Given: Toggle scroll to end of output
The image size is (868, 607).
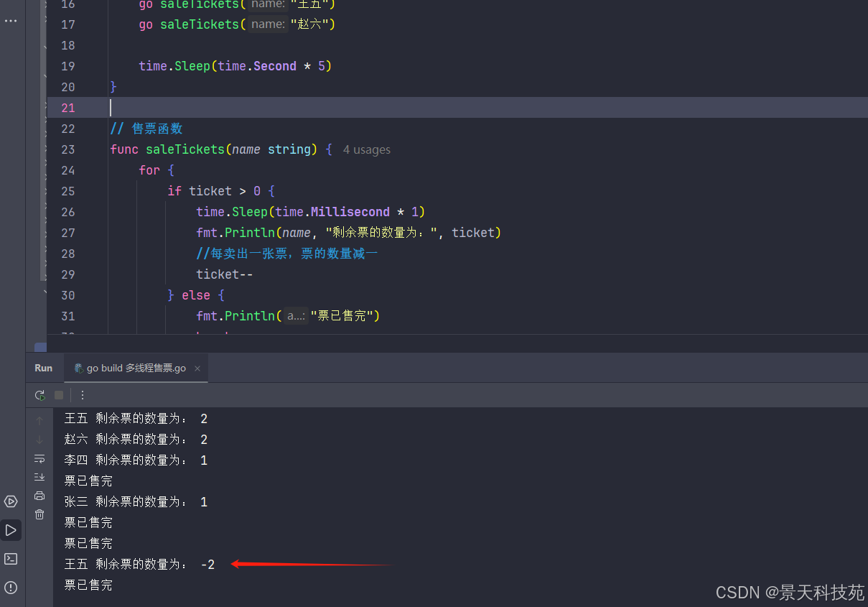Looking at the screenshot, I should pyautogui.click(x=39, y=477).
